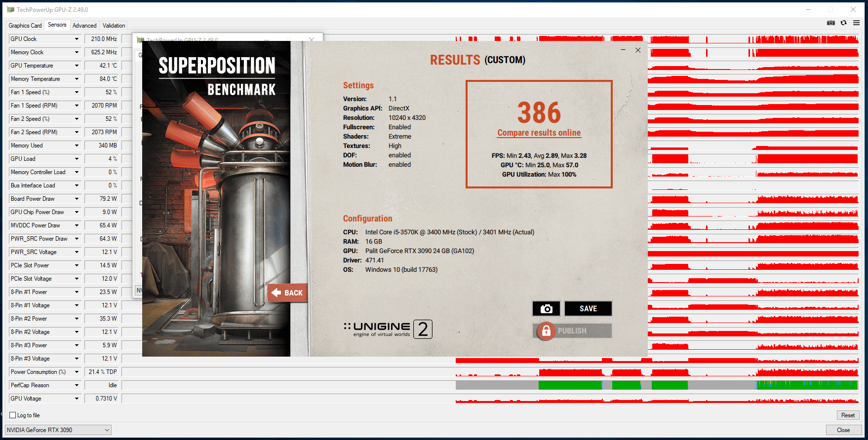Click the 8-Pin #2 Power value 35.3 W
This screenshot has width=868, height=440.
[x=101, y=319]
